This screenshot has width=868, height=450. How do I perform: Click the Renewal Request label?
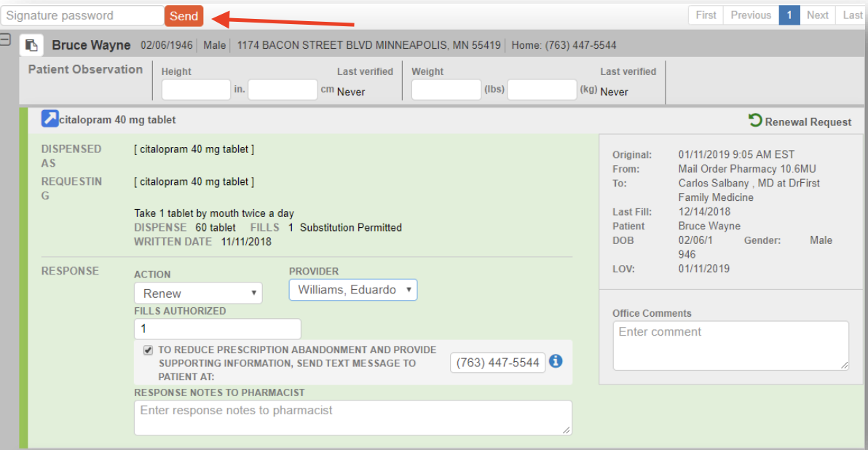[x=808, y=122]
